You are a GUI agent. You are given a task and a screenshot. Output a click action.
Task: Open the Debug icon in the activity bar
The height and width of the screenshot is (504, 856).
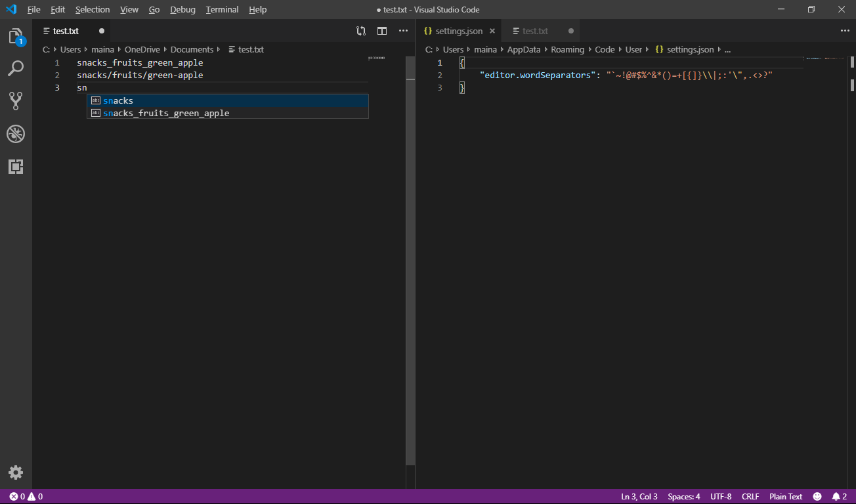click(x=16, y=134)
